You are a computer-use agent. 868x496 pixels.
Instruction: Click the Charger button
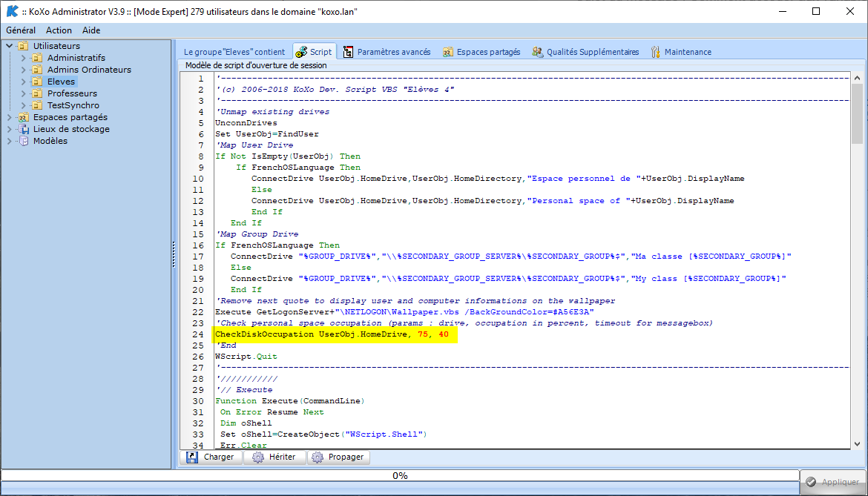click(211, 457)
